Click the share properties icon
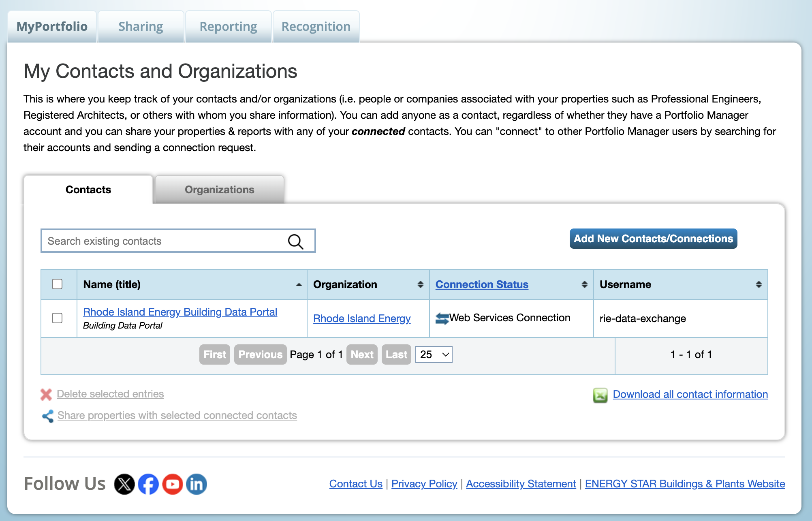 click(48, 416)
